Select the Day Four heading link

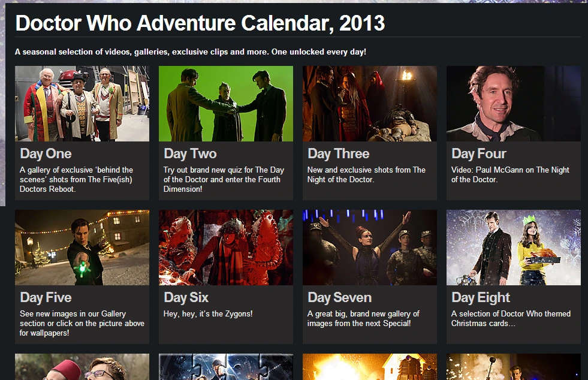tap(479, 154)
